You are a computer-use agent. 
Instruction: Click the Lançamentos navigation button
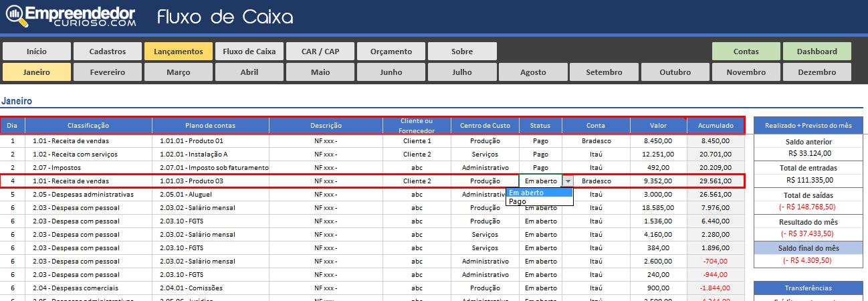[178, 52]
